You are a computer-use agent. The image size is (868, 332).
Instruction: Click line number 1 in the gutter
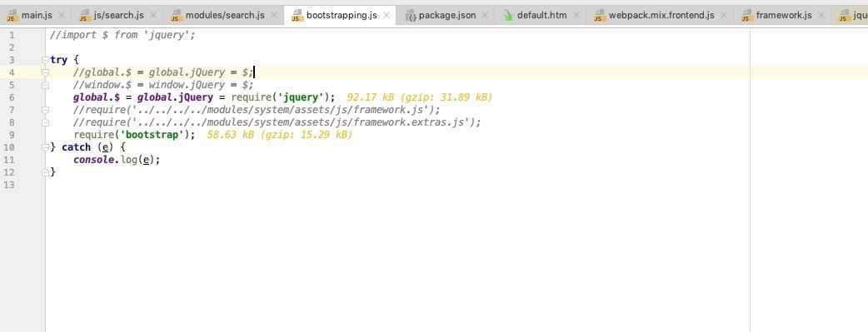click(x=12, y=35)
